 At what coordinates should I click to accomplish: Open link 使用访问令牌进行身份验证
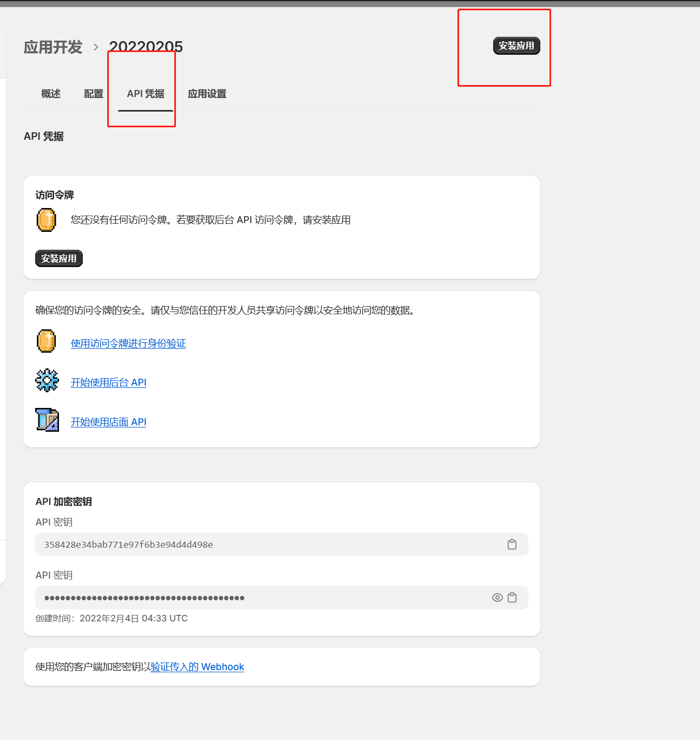pos(128,343)
